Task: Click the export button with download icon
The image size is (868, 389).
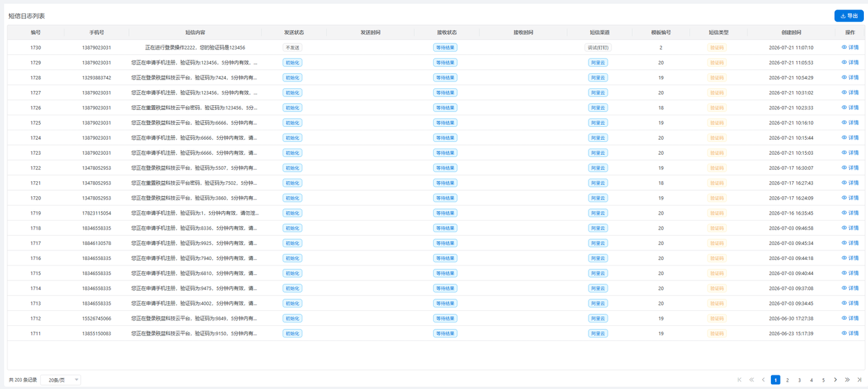Action: pyautogui.click(x=848, y=16)
